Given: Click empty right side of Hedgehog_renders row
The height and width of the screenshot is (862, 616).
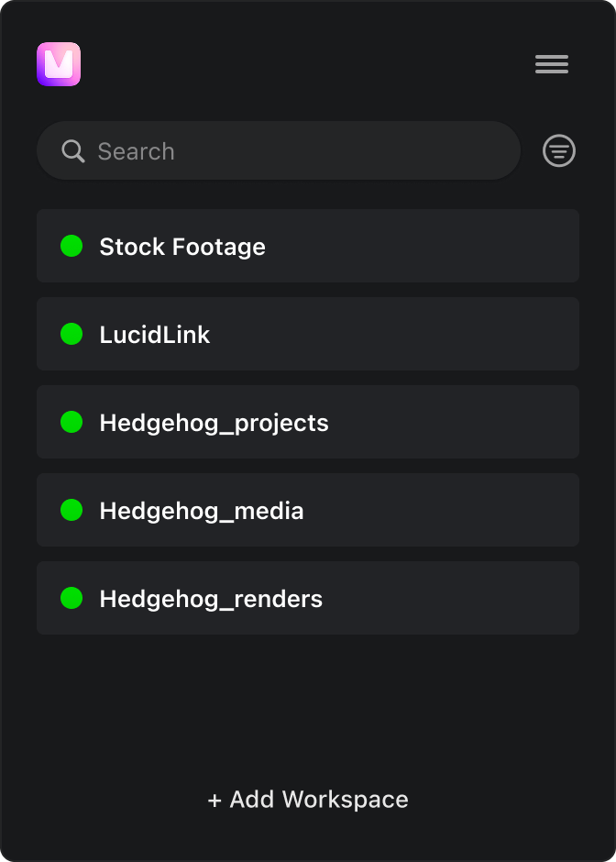Looking at the screenshot, I should 477,598.
